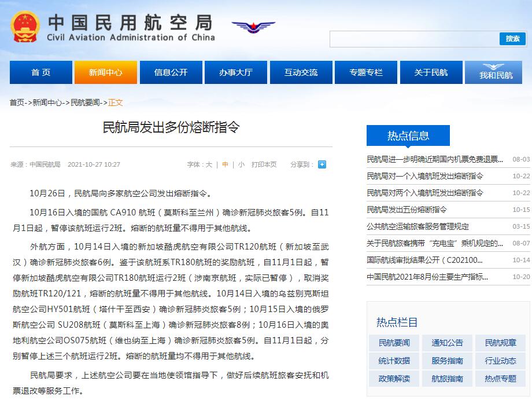Focus the search input field
532x407 pixels.
click(x=414, y=39)
